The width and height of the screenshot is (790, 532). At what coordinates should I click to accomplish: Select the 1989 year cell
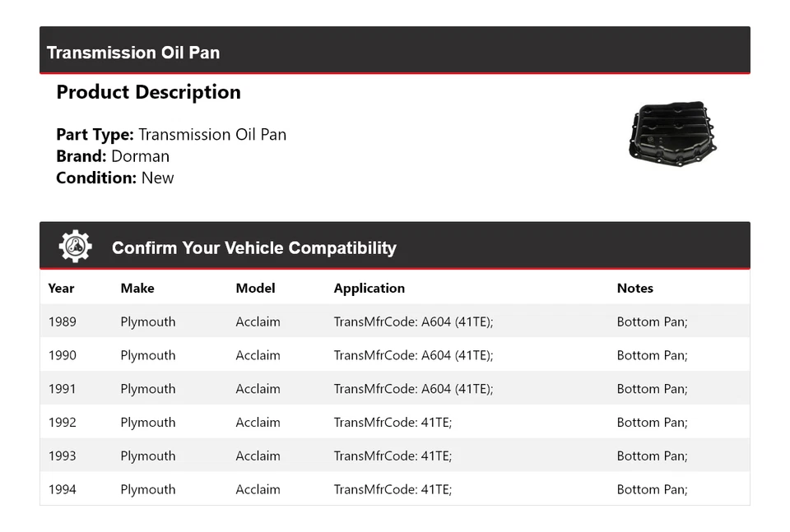[63, 322]
